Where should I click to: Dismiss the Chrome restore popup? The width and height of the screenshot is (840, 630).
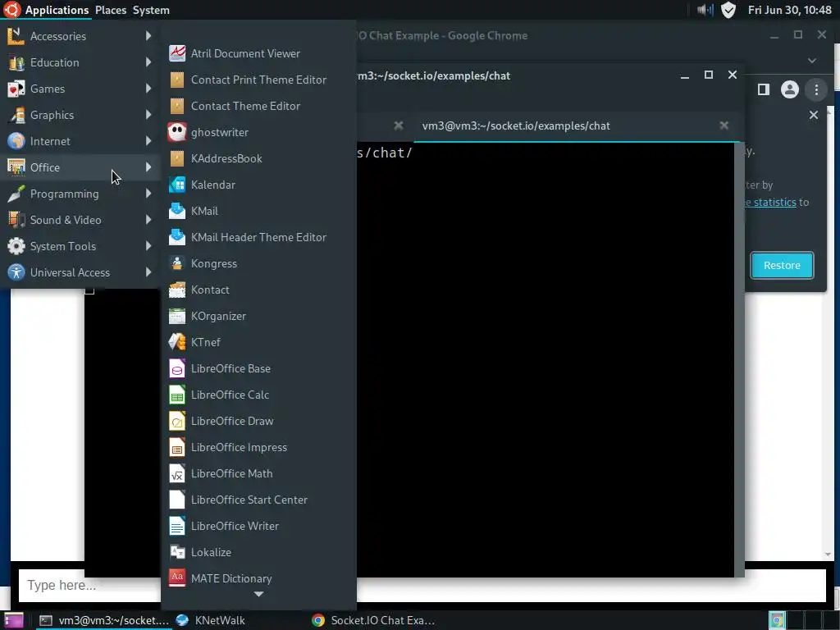(814, 115)
